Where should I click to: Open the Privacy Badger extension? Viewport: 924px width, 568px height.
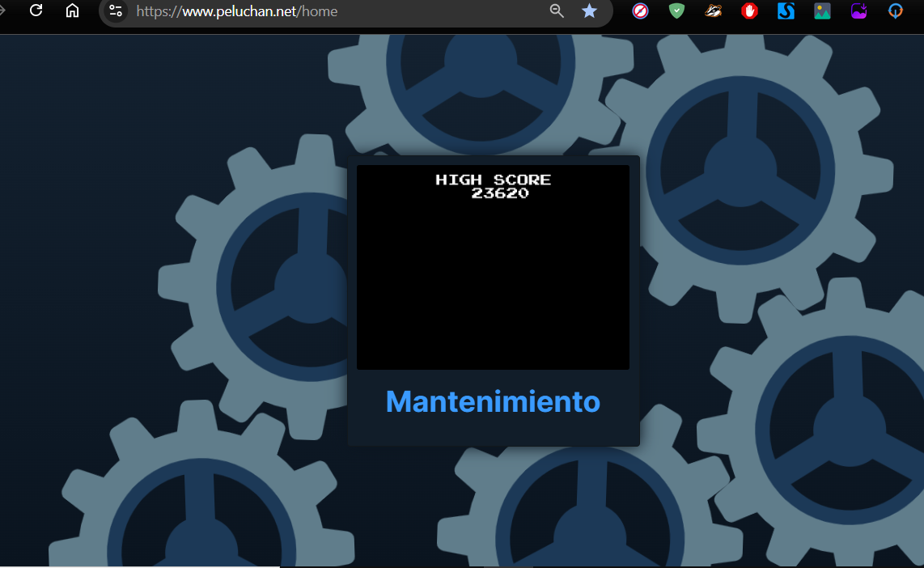(x=713, y=11)
